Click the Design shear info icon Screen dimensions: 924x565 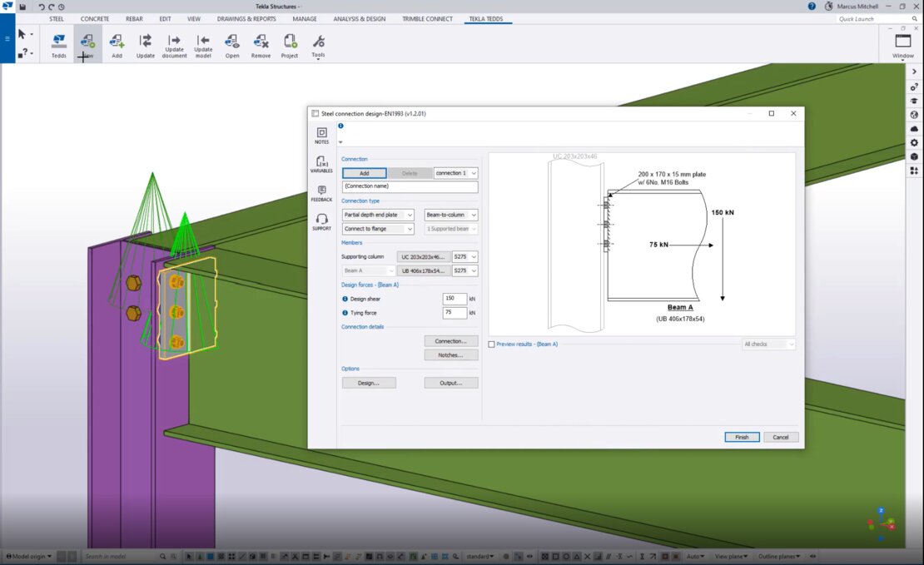click(x=345, y=299)
